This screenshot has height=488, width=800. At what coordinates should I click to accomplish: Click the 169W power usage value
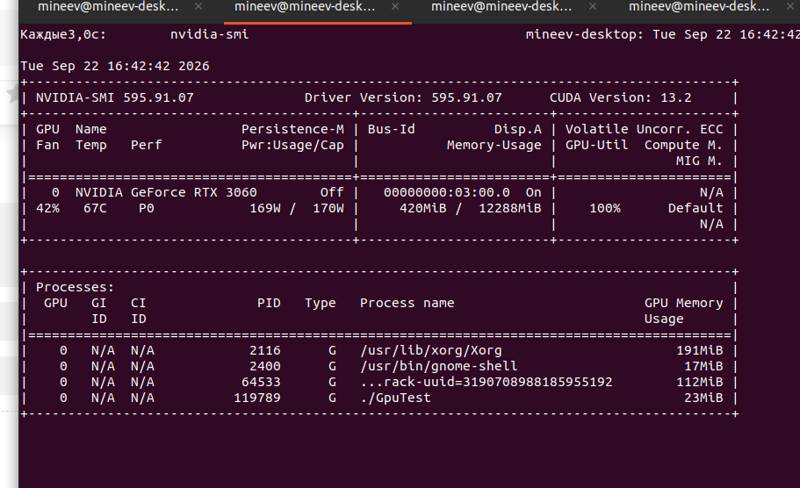[x=265, y=208]
